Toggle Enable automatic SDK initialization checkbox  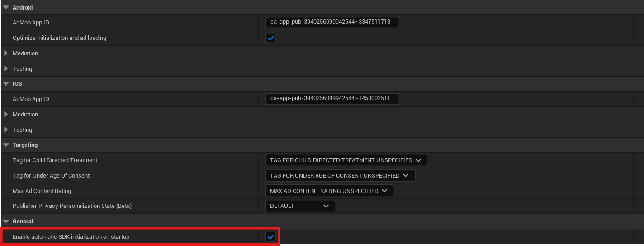[270, 236]
